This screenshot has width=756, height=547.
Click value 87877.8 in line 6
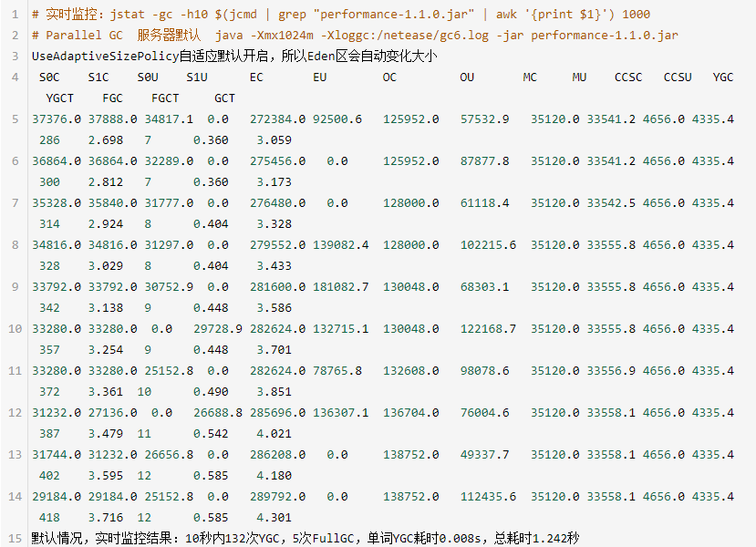484,161
